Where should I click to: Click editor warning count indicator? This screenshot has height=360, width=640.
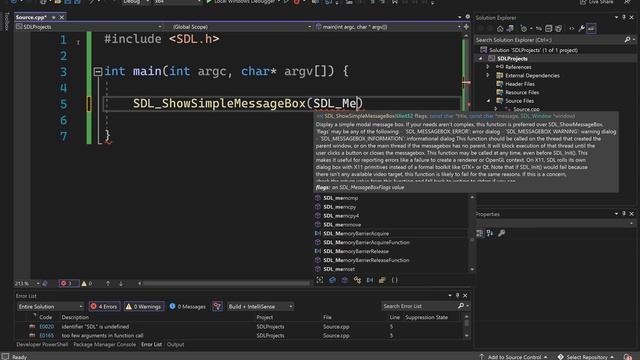[87, 283]
